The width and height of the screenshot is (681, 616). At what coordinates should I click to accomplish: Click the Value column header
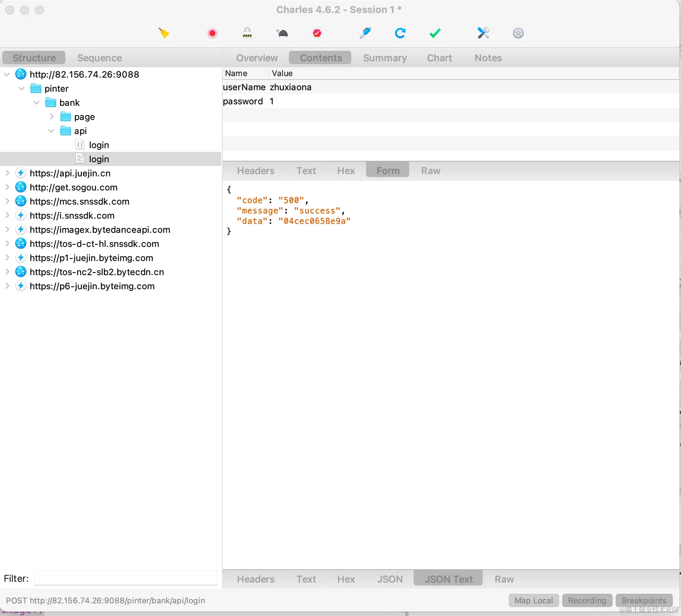tap(474, 73)
